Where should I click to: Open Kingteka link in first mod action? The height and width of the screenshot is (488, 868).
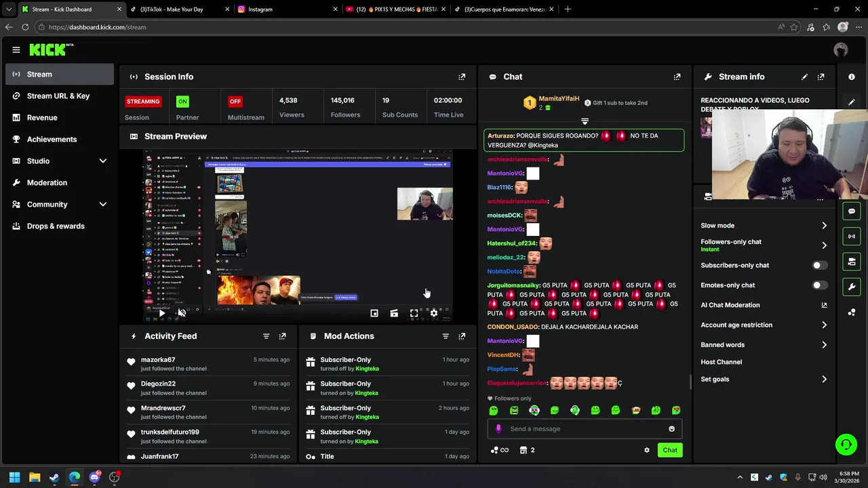coord(367,369)
